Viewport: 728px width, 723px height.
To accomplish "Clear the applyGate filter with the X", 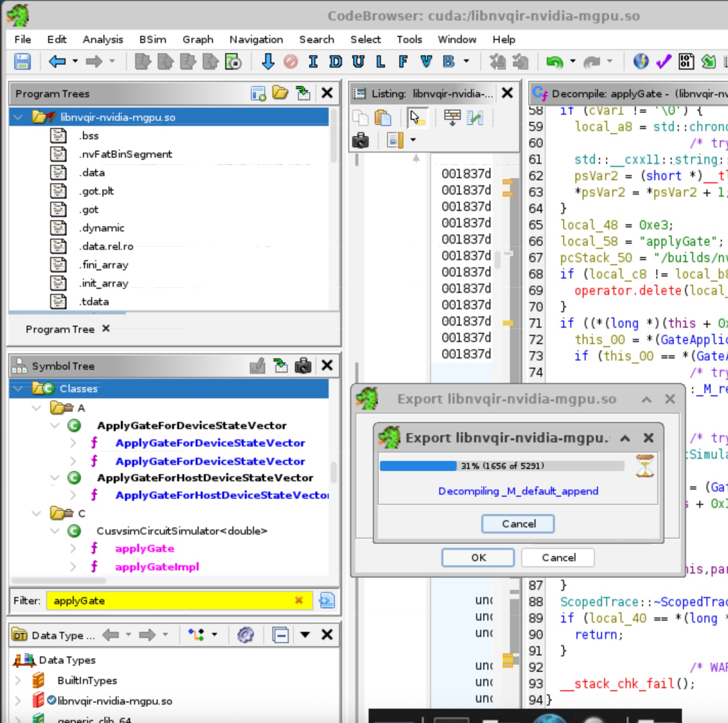I will click(299, 600).
